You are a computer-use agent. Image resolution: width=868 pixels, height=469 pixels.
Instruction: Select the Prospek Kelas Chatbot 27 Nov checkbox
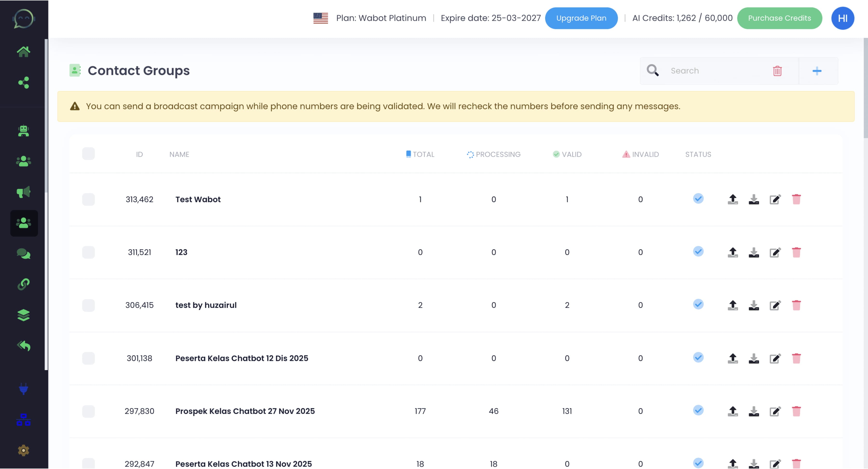pyautogui.click(x=88, y=411)
